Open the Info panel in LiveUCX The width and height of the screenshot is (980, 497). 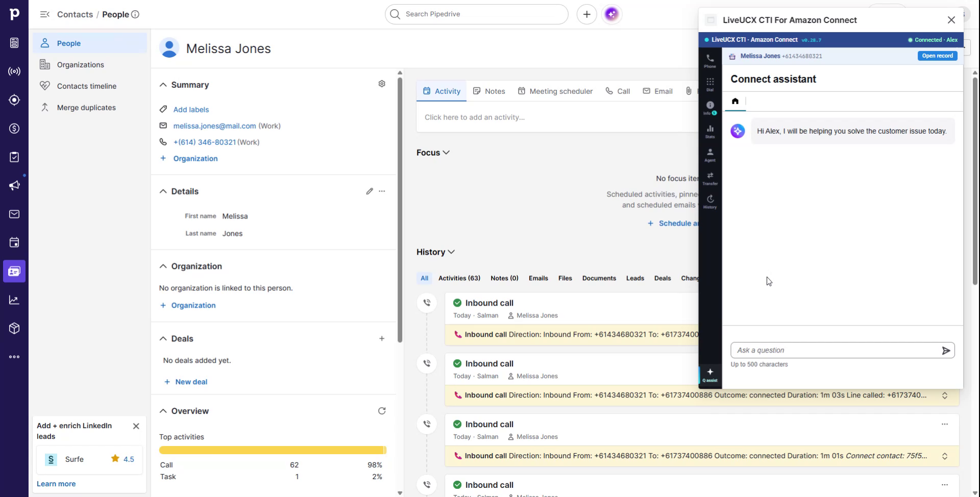pos(710,108)
